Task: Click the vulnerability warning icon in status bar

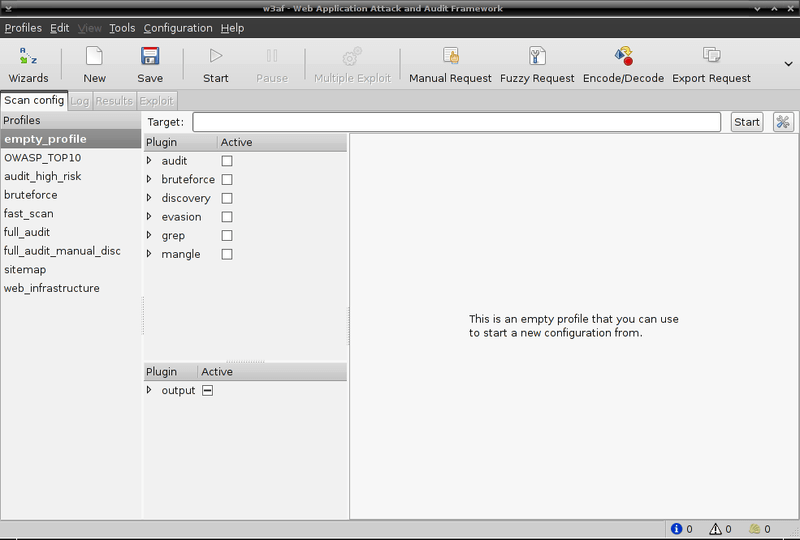Action: [715, 529]
